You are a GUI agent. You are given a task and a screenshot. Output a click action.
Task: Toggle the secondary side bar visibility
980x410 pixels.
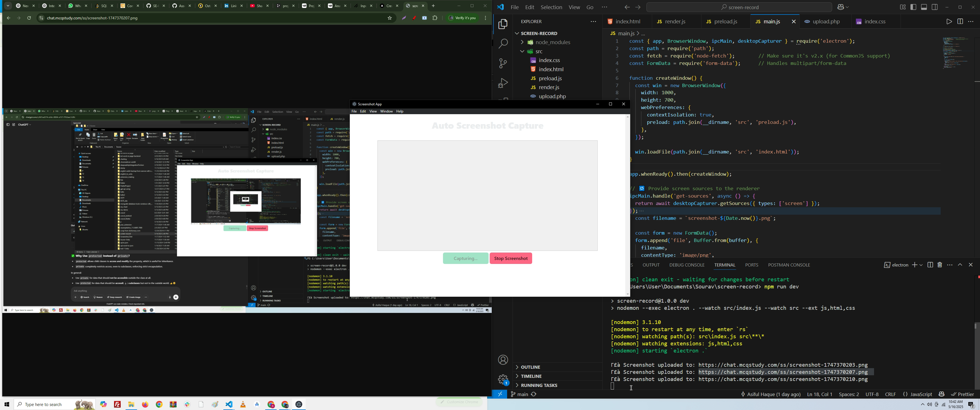point(934,7)
